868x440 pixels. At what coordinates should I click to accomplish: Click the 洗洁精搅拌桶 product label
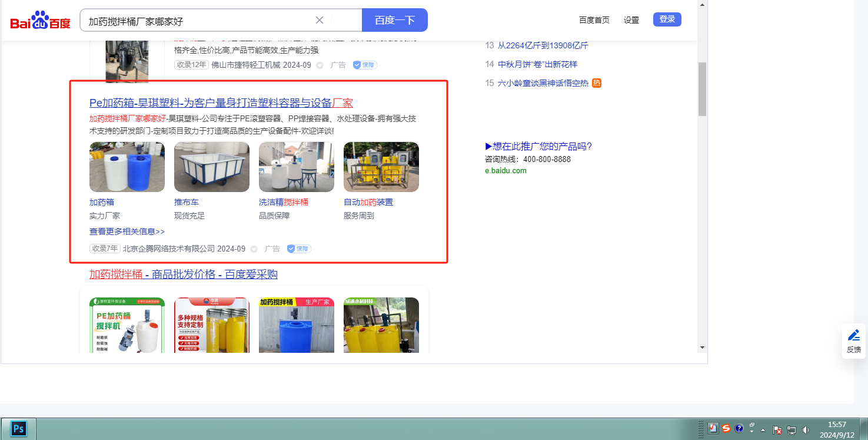pos(284,202)
